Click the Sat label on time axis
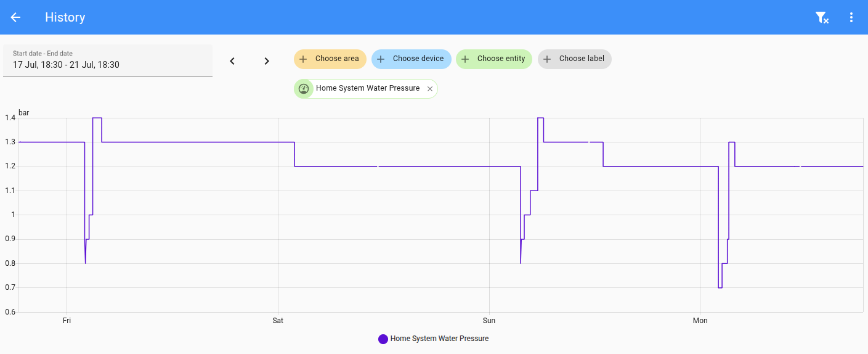This screenshot has width=868, height=354. tap(278, 321)
